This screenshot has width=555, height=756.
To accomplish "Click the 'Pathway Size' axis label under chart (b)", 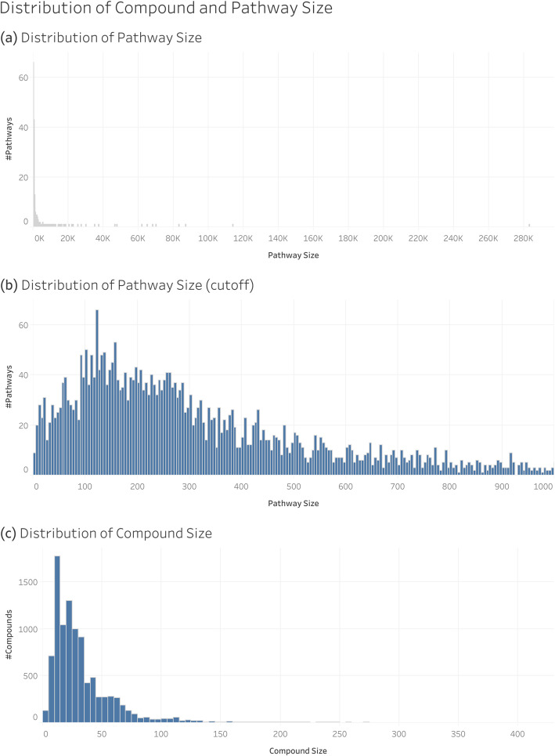I will 294,504.
